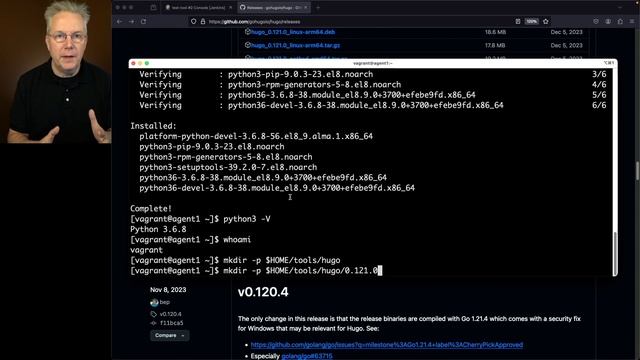Click the '17.8 MB' file size
Viewport: 640px width, 360px height.
coord(495,45)
